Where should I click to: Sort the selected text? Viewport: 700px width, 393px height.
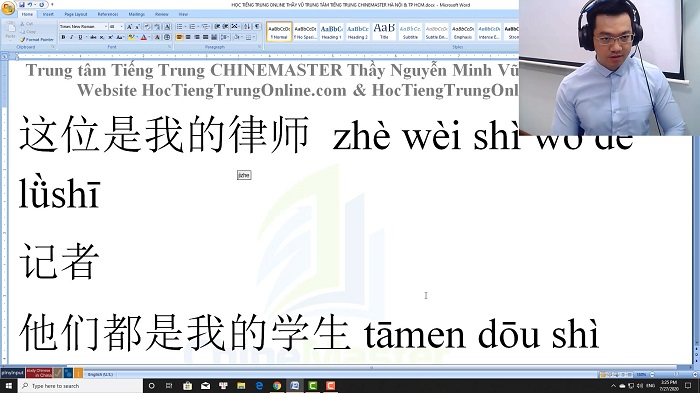pyautogui.click(x=247, y=26)
